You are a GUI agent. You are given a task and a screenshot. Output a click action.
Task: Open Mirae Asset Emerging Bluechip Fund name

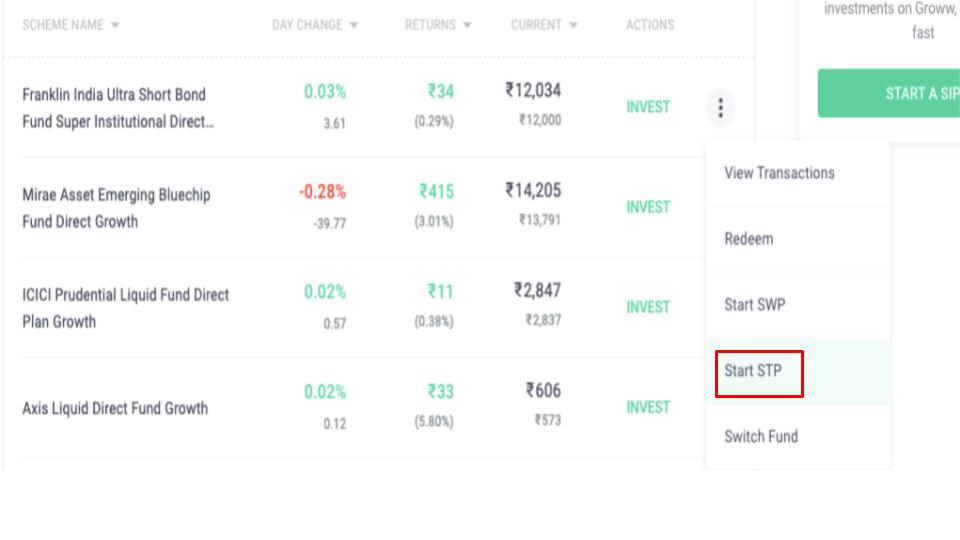click(x=116, y=208)
